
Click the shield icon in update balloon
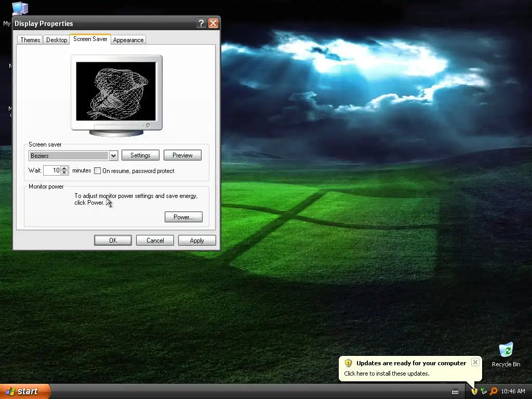(x=348, y=363)
